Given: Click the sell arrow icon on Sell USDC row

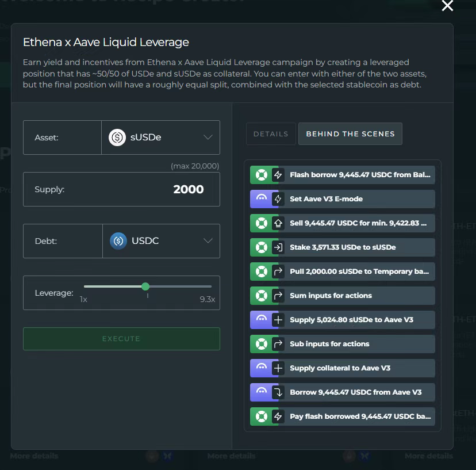Looking at the screenshot, I should tap(278, 223).
